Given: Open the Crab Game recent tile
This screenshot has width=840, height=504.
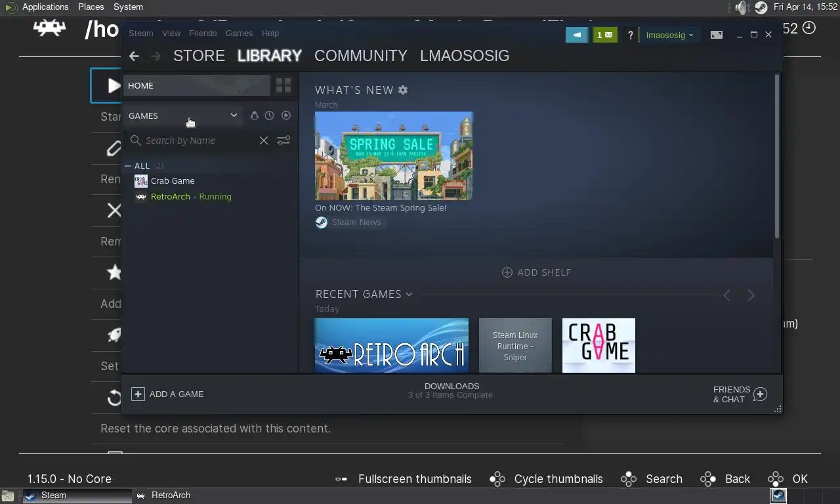Looking at the screenshot, I should pos(598,345).
